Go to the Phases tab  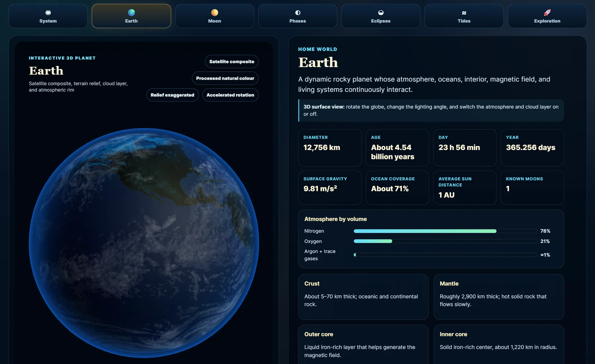(297, 16)
